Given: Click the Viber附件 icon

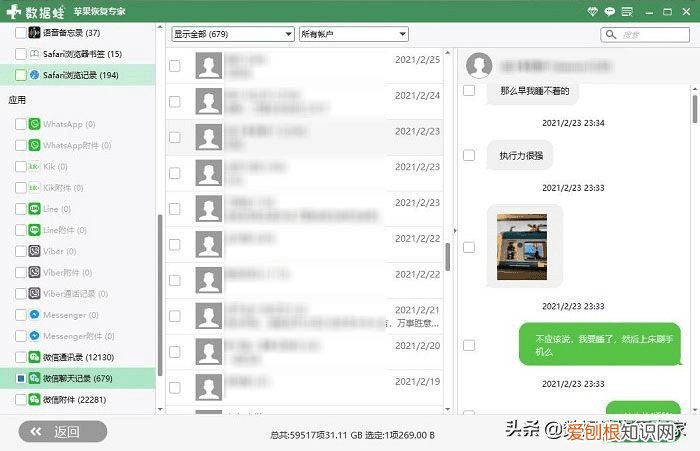Looking at the screenshot, I should [x=34, y=272].
